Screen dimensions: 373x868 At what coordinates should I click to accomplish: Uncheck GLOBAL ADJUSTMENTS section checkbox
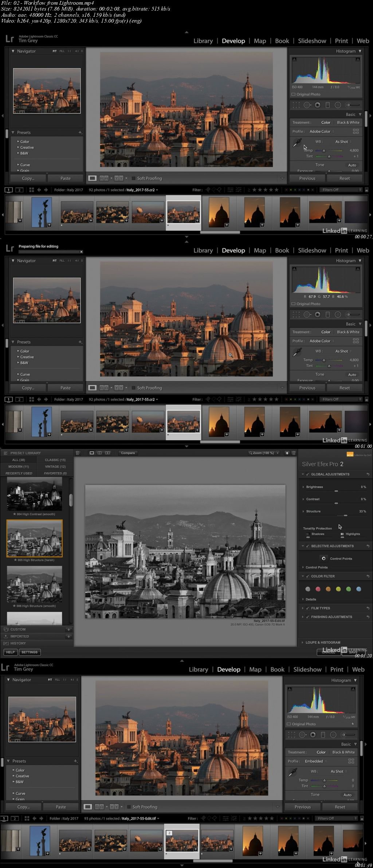(x=308, y=474)
